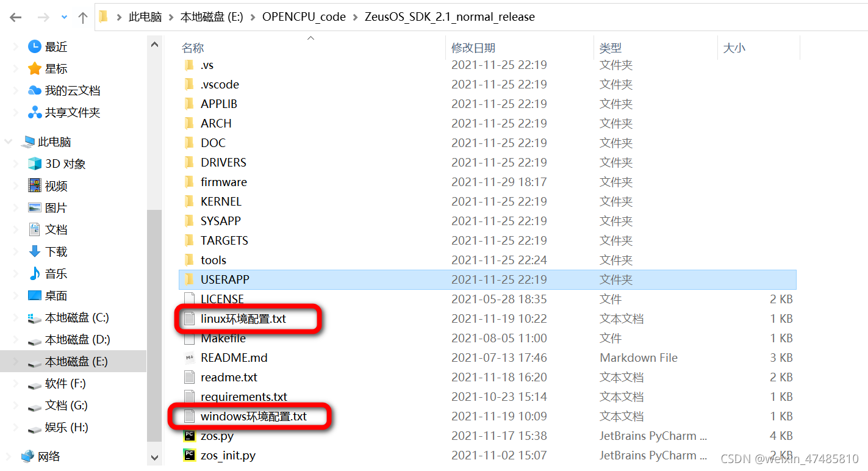
Task: Open 桌面 in navigation pane
Action: coord(56,296)
